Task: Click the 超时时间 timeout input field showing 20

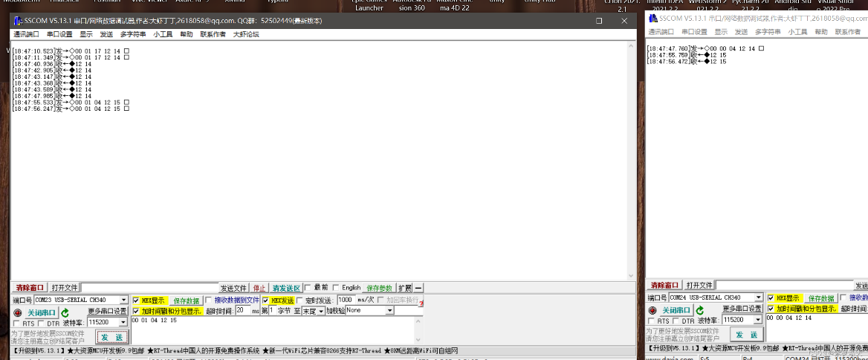Action: 243,310
